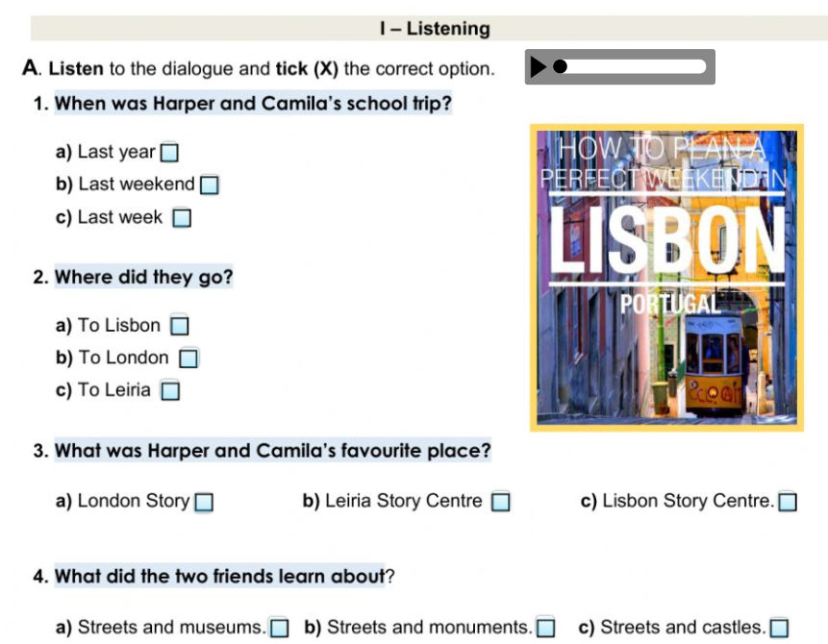Image resolution: width=828 pixels, height=644 pixels.
Task: Click the 'I – Listening' section header
Action: [435, 29]
